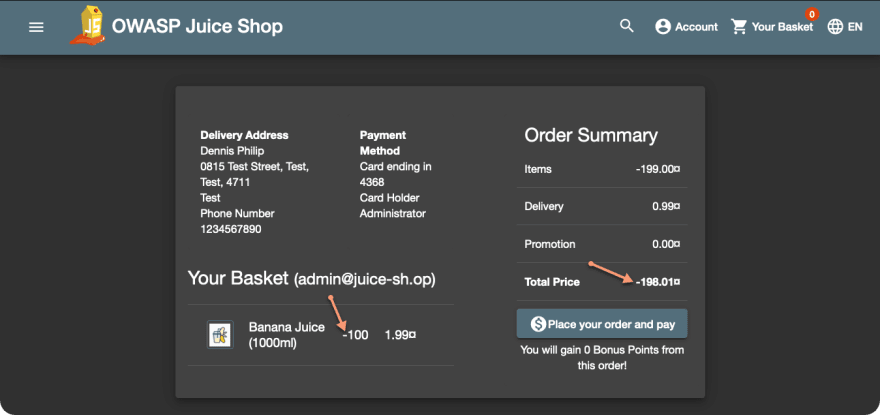Click the OWASP Juice Shop title
880x415 pixels.
[x=197, y=26]
